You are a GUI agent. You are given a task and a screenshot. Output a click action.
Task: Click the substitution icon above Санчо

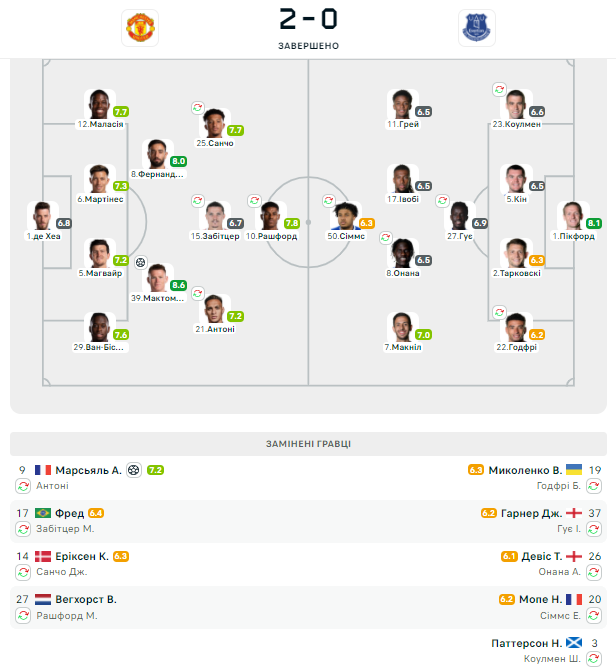point(198,107)
